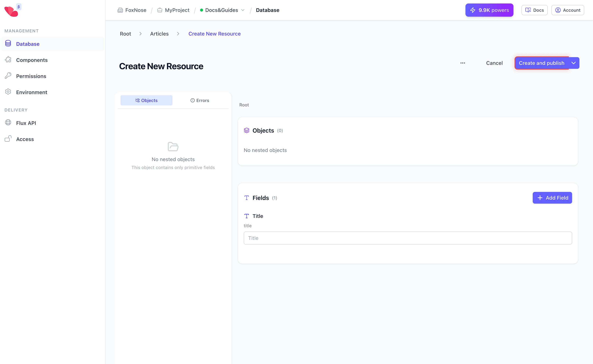593x364 pixels.
Task: Click the 'Objects' section heading
Action: tap(263, 131)
